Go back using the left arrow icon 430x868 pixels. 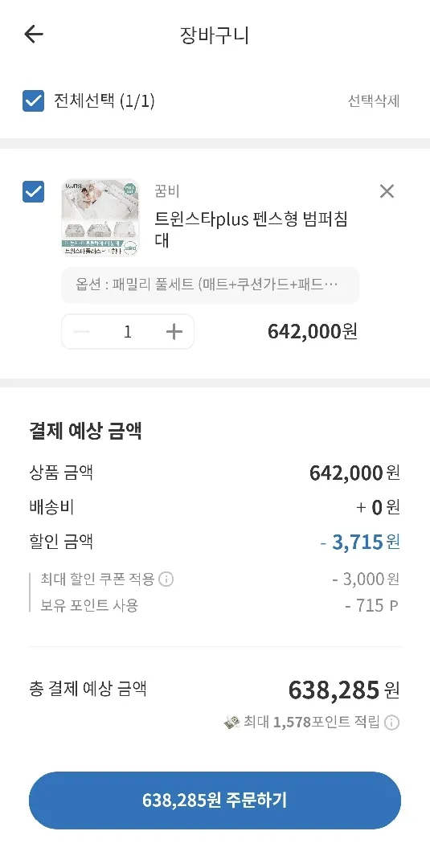point(34,35)
